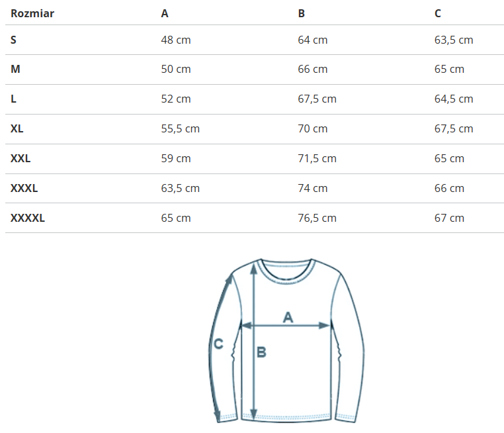
Task: Select the XXXXL size row label
Action: (x=28, y=218)
